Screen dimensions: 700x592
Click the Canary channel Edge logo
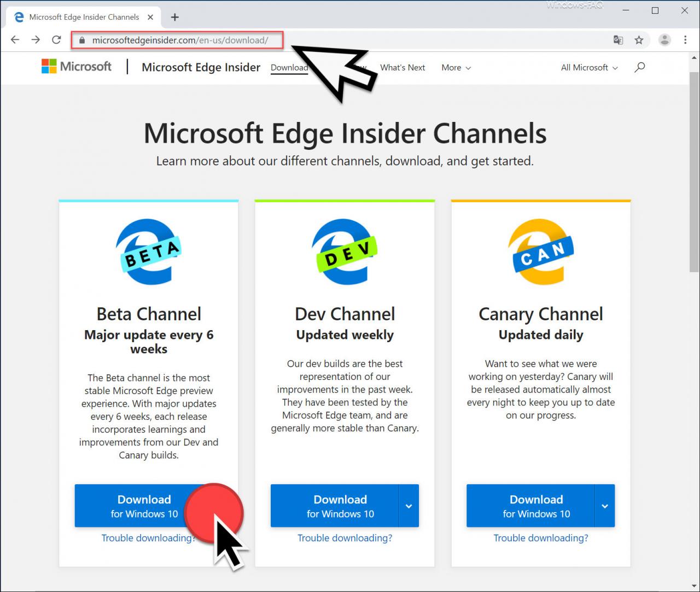(x=540, y=251)
